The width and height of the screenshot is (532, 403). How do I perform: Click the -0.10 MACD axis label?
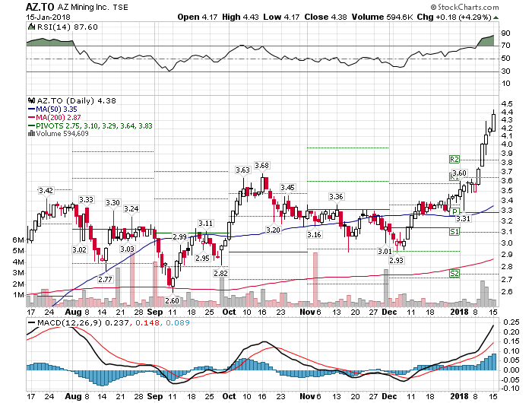click(510, 389)
